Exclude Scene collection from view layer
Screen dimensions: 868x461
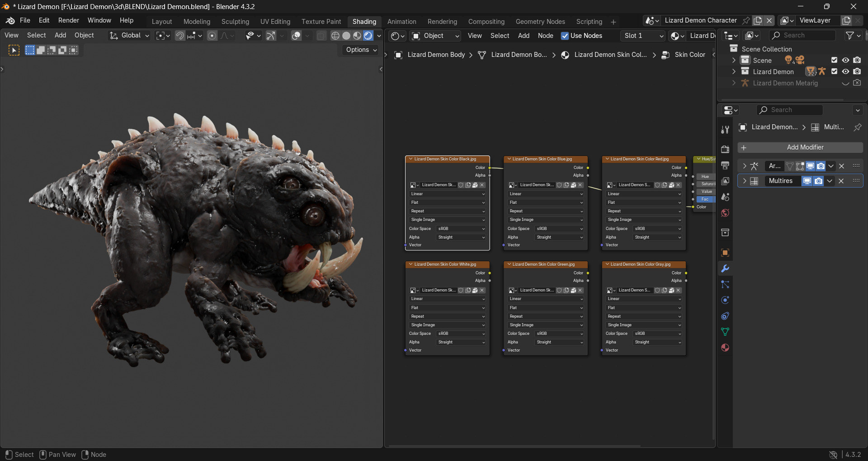[834, 60]
